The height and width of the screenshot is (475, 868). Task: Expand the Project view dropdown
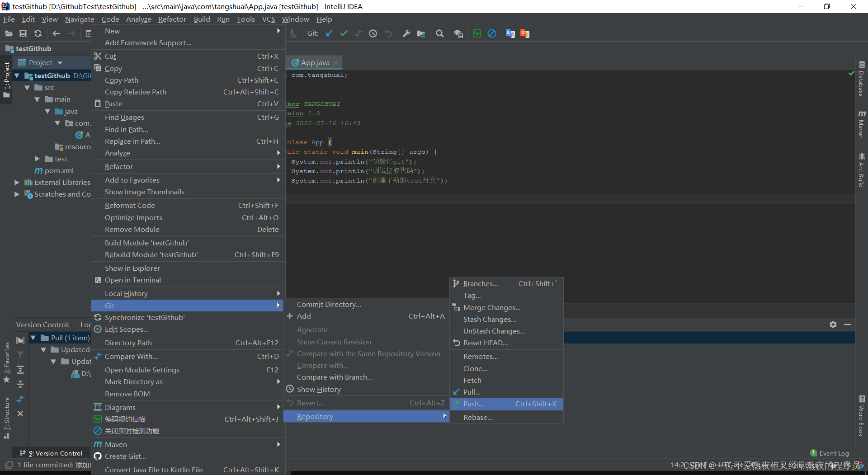coord(60,63)
